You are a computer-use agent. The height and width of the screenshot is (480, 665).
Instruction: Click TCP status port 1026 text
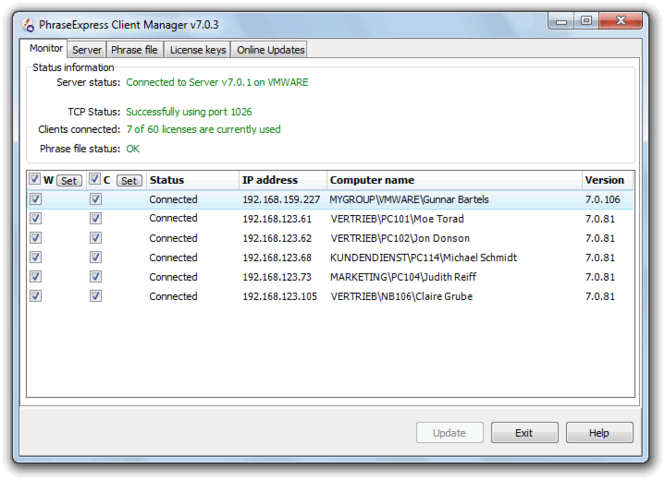[x=189, y=112]
